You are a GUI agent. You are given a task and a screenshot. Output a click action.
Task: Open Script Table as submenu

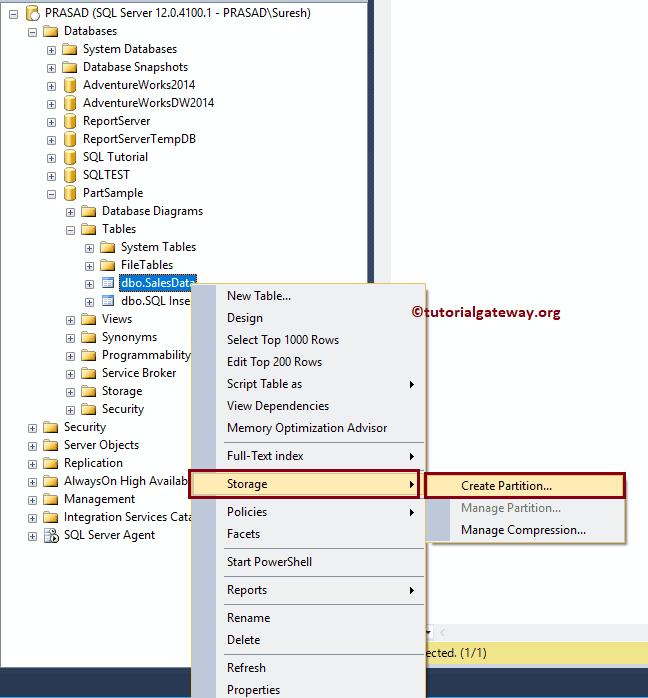click(309, 384)
